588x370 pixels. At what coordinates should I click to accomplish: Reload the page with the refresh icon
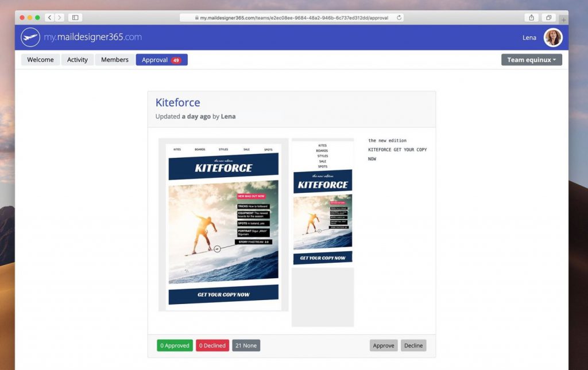(399, 18)
